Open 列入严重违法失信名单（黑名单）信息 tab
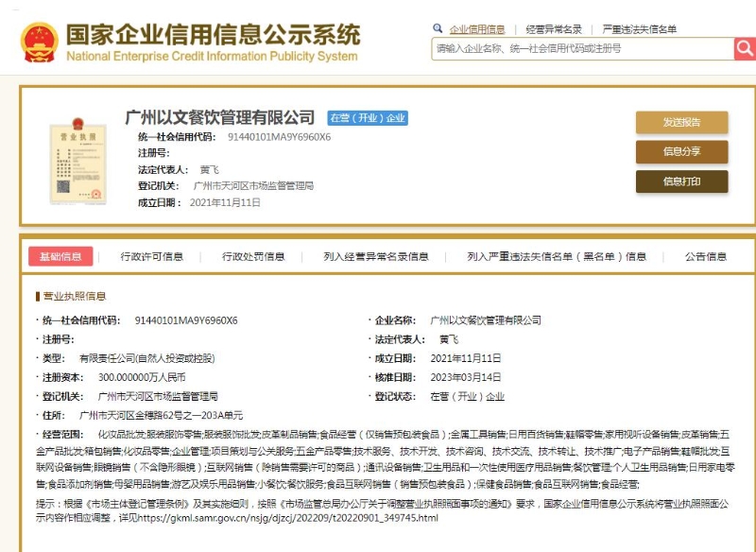 point(557,256)
